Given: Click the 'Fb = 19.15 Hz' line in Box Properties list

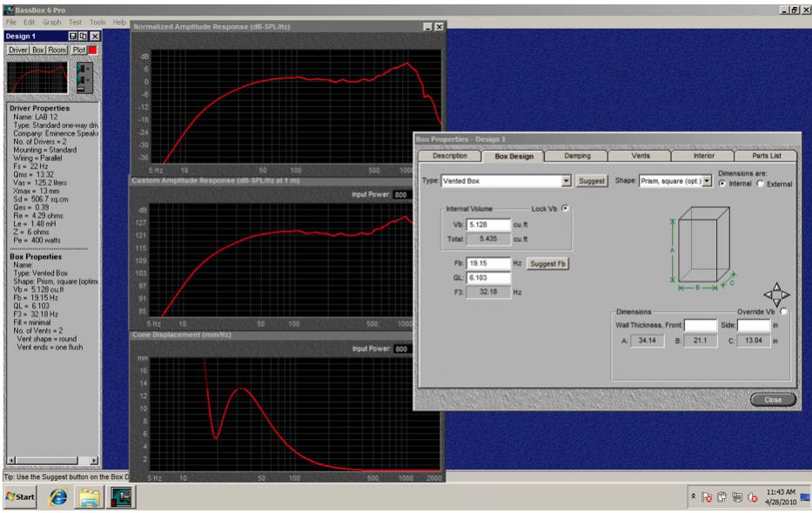Looking at the screenshot, I should pos(36,298).
